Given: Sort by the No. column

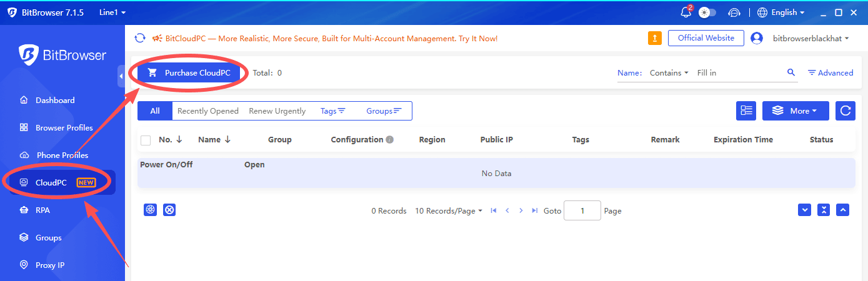Looking at the screenshot, I should click(x=171, y=140).
